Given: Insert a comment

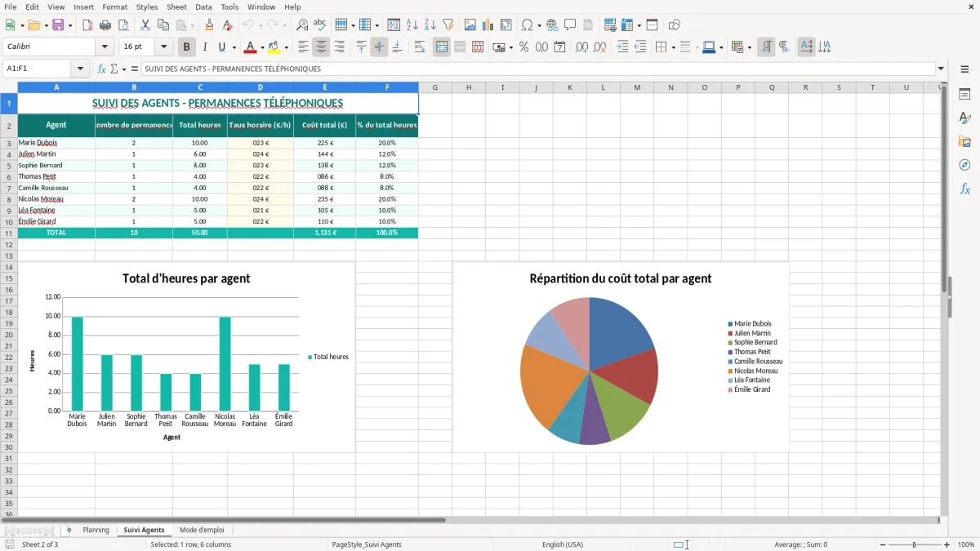Looking at the screenshot, I should pos(570,25).
